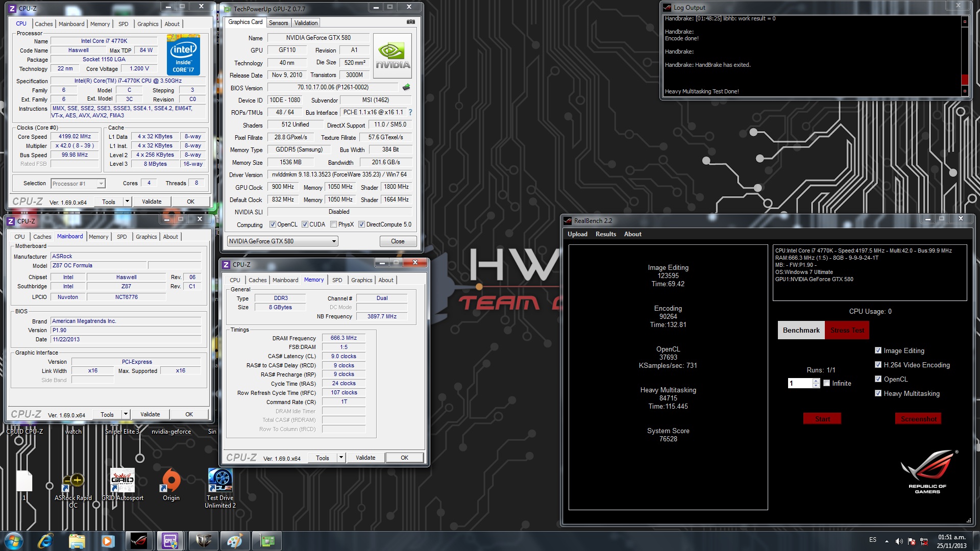This screenshot has width=980, height=551.
Task: Open the Results menu in RealBench
Action: tap(606, 234)
